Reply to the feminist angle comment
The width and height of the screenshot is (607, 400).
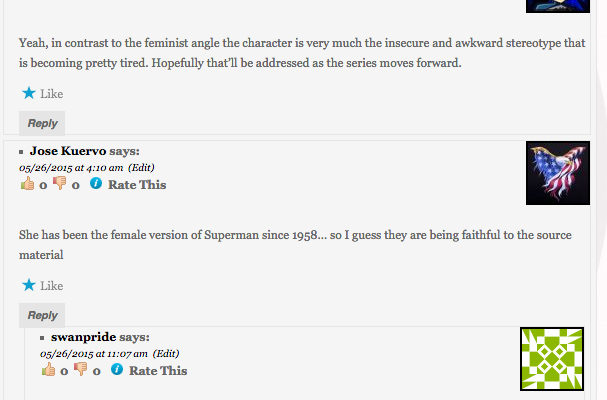[42, 124]
